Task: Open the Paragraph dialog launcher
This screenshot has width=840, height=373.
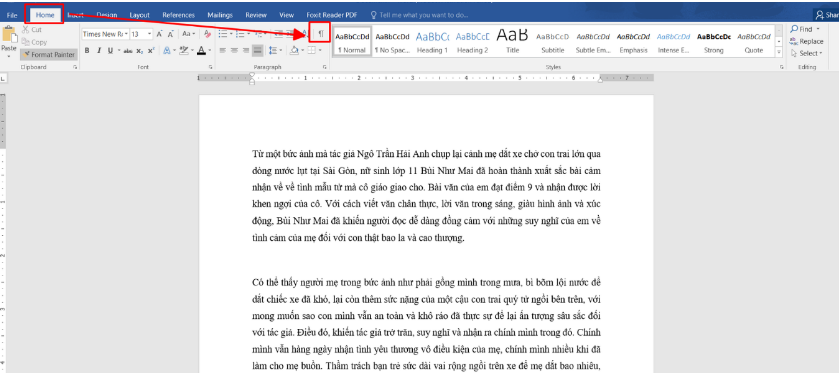Action: (325, 68)
